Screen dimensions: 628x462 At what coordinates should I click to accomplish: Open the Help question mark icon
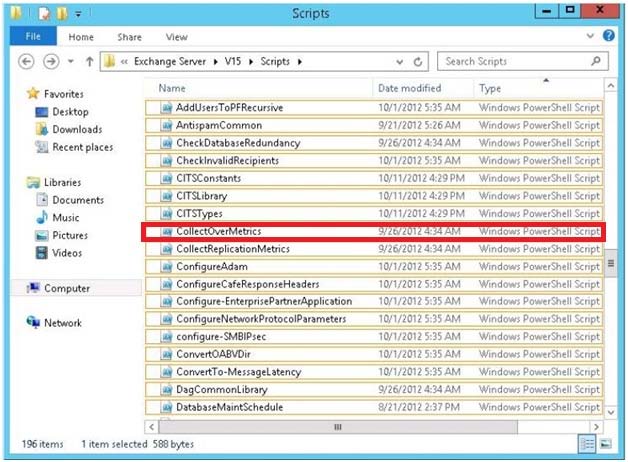click(x=609, y=36)
